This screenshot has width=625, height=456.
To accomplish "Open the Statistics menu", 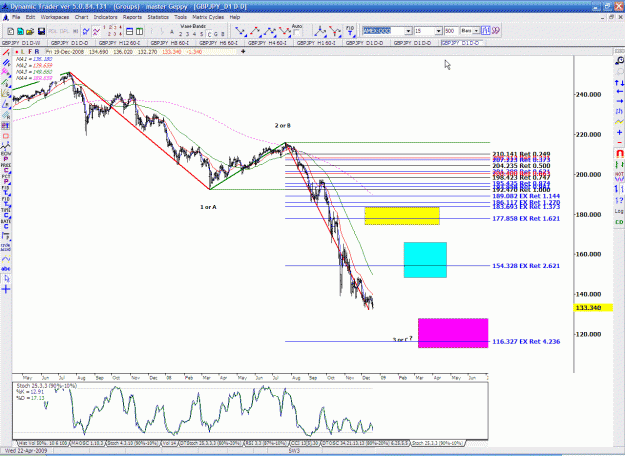I will click(x=158, y=17).
